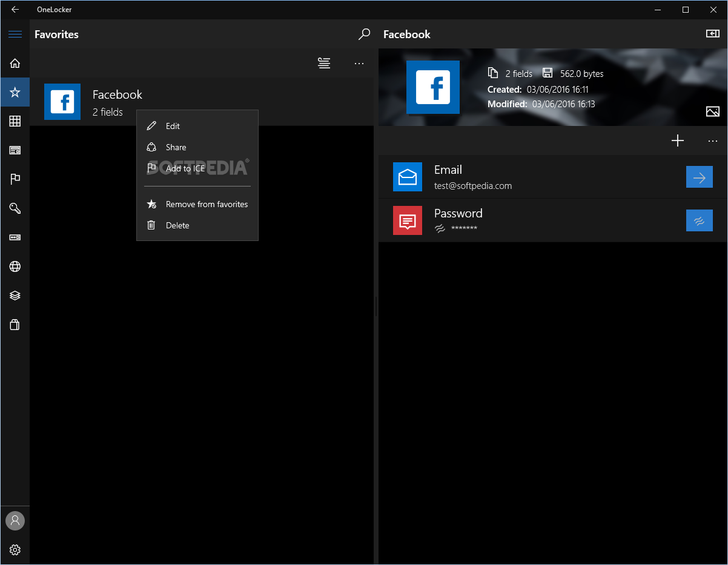Screen dimensions: 728x565
Task: Click the back arrow in title bar
Action: coord(15,10)
